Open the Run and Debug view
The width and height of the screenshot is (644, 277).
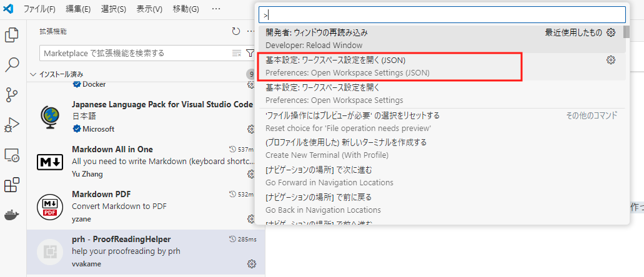pos(11,125)
